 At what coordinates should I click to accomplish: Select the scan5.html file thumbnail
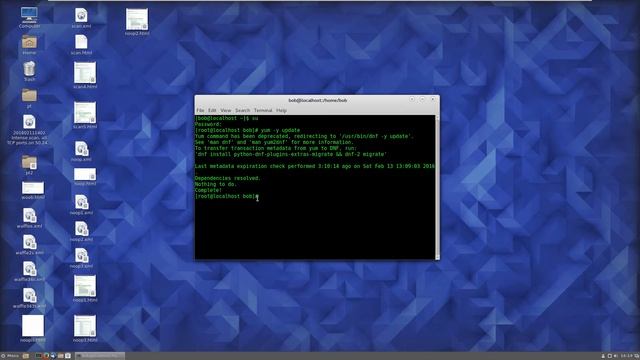[85, 113]
